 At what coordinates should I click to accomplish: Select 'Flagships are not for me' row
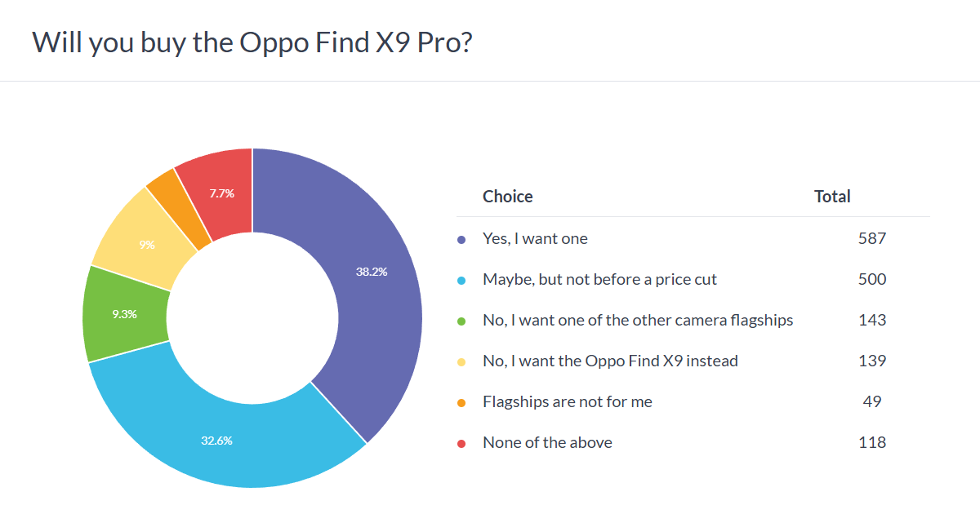(x=568, y=402)
